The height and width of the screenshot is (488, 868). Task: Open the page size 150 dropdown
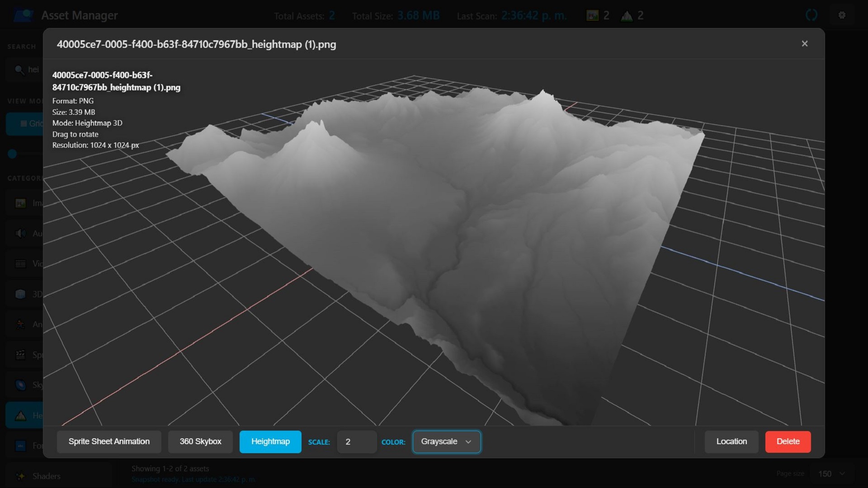(x=831, y=474)
